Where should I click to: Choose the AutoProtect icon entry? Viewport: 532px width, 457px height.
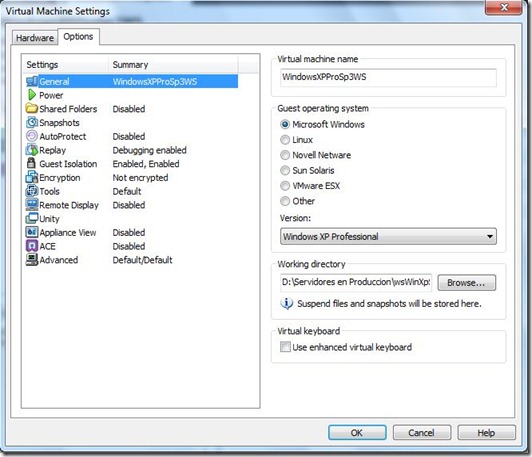click(x=32, y=136)
